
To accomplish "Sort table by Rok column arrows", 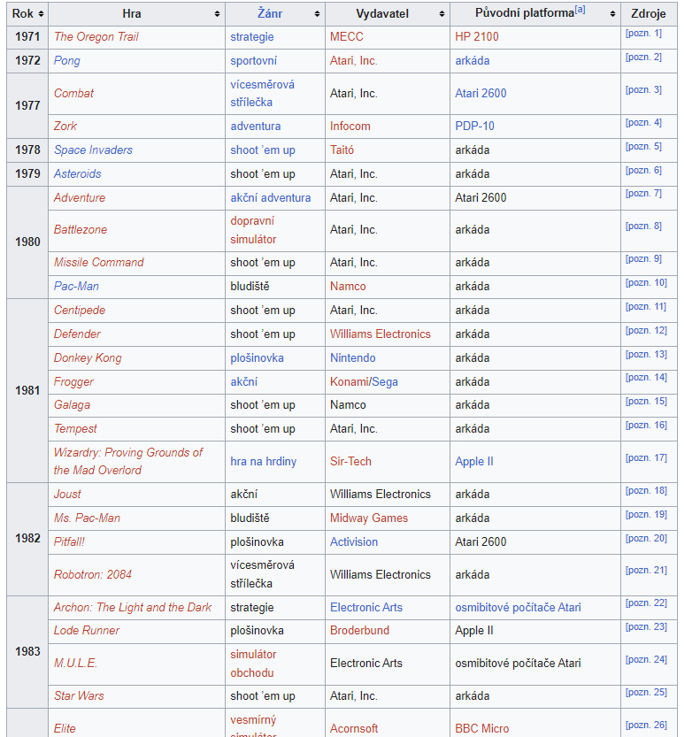I will (x=41, y=14).
